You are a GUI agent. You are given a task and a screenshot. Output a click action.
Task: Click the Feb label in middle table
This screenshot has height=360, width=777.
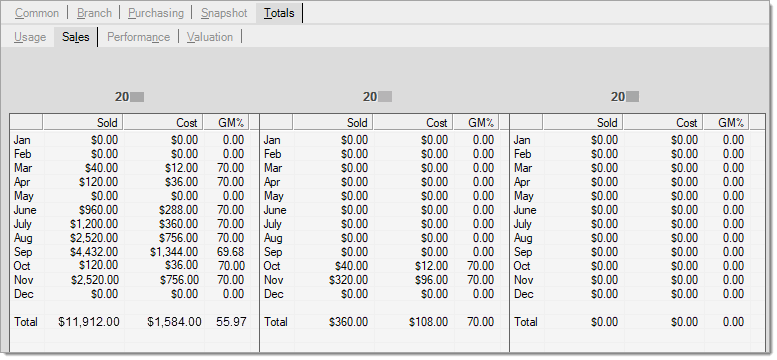(273, 154)
